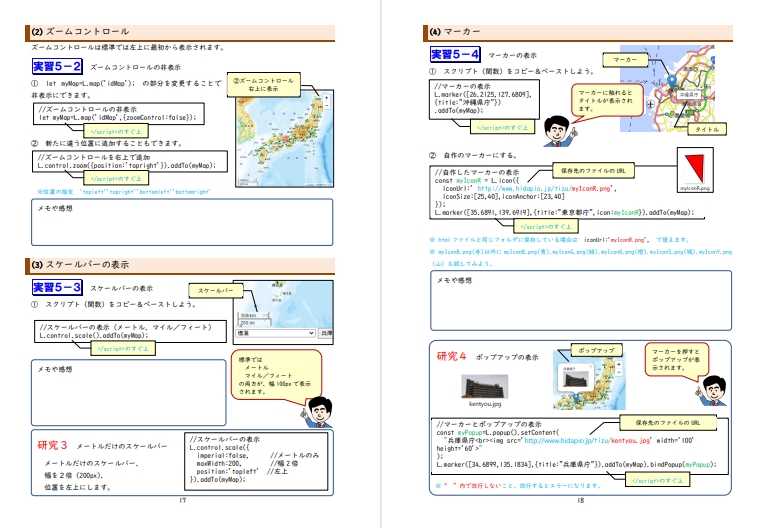Screen dimensions: 765x528
Task: Click the ② 自作のマーカーにする。 step text
Action: [x=473, y=155]
